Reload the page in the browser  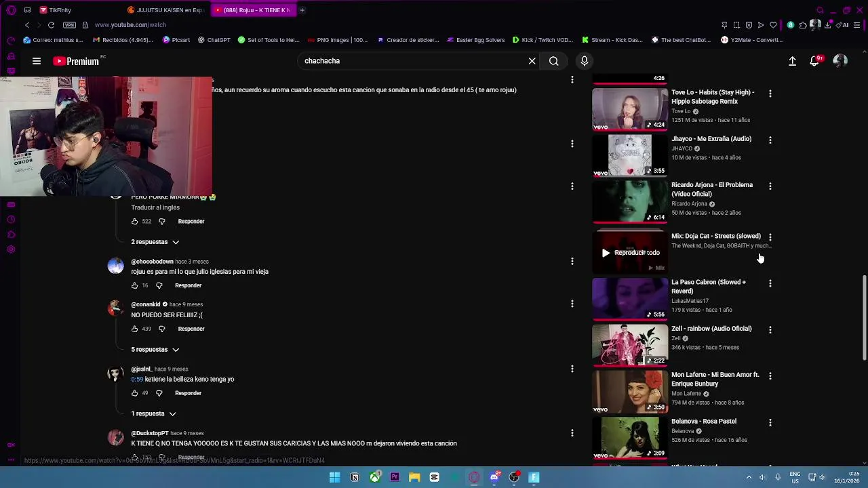click(51, 25)
